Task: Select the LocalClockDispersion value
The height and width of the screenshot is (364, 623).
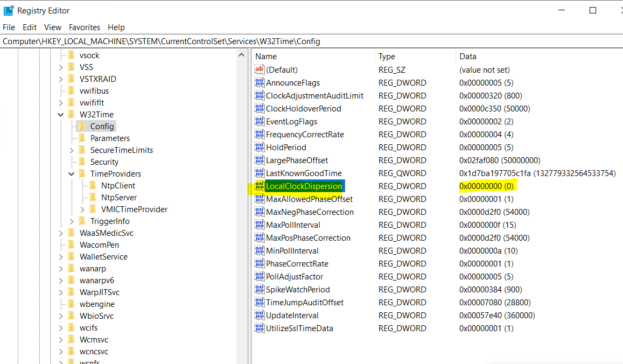Action: click(x=304, y=186)
